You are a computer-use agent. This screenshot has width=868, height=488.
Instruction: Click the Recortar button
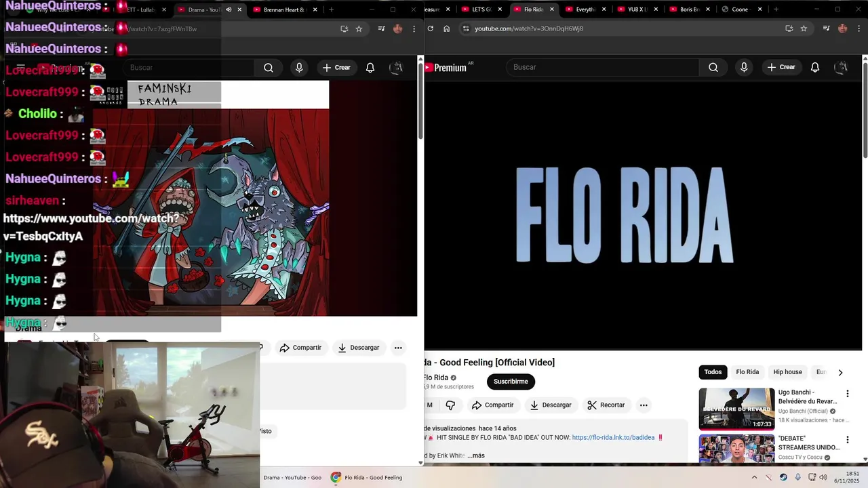[606, 405]
